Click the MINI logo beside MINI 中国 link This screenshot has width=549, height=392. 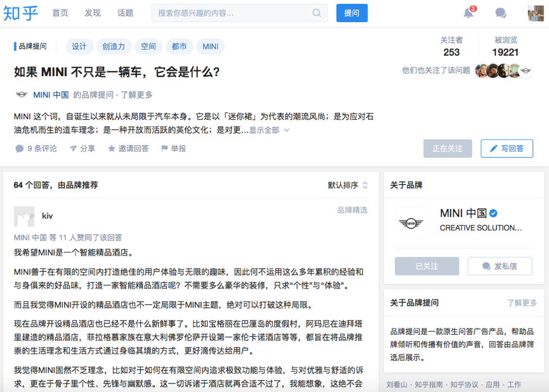(x=22, y=95)
